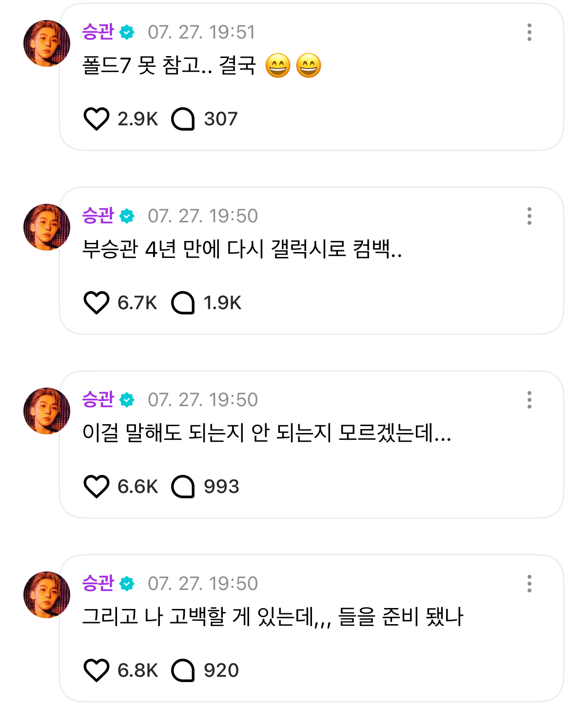Like the 폴드7 못 참고 post
The height and width of the screenshot is (707, 588).
coord(97,119)
